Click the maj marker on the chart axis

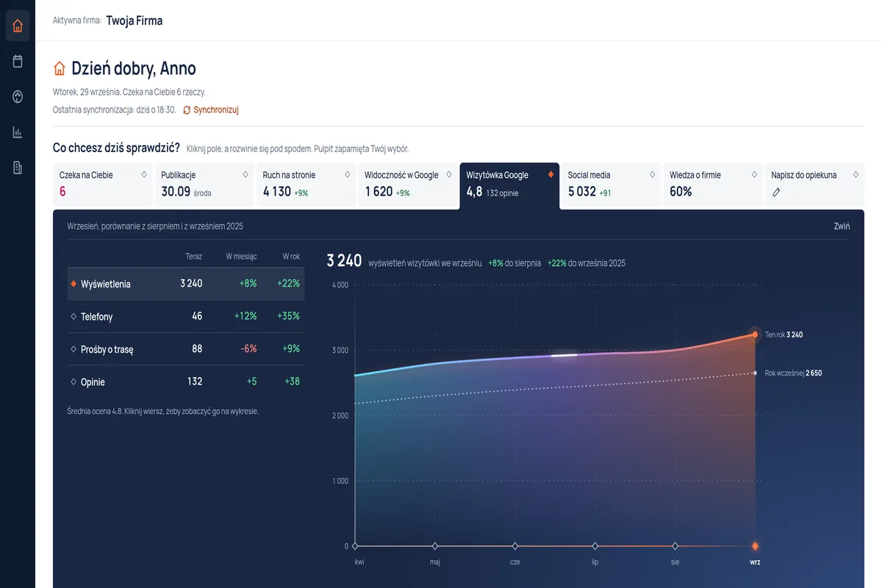click(x=435, y=546)
